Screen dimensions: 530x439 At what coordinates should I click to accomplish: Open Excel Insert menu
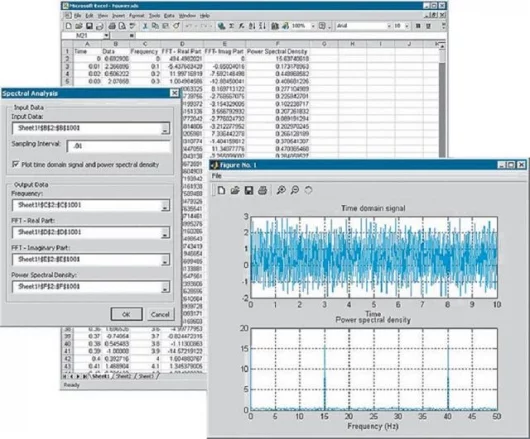click(118, 16)
